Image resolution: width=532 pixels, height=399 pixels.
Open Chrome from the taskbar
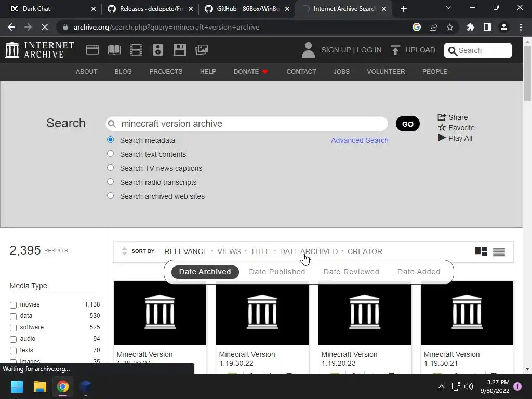[63, 387]
